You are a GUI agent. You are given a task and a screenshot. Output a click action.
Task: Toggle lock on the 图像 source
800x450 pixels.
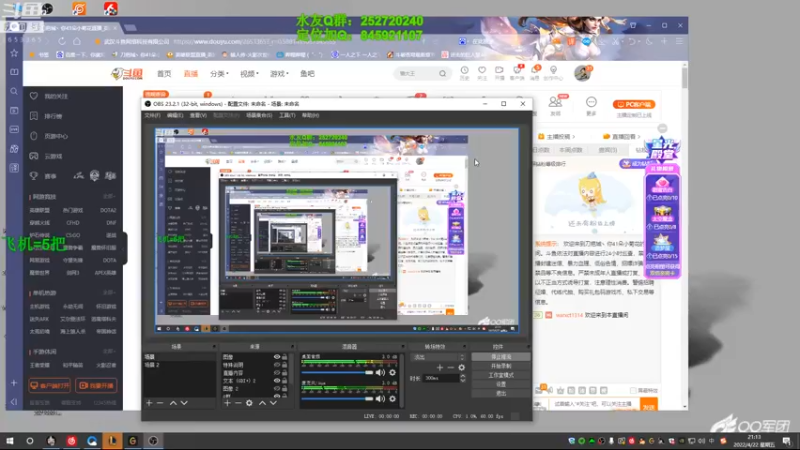point(285,357)
